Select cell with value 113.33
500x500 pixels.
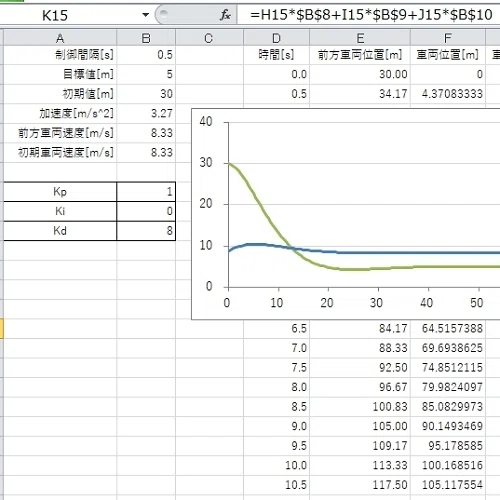click(360, 465)
